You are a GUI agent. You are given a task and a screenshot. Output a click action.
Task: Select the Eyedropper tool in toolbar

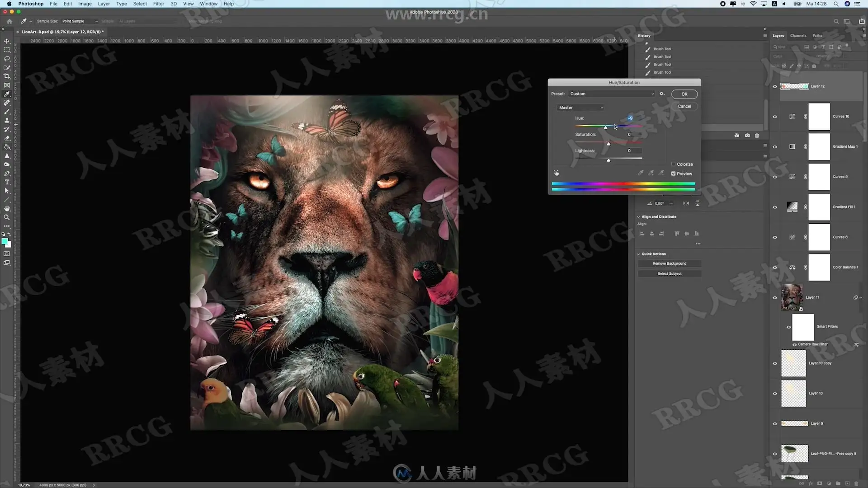[x=7, y=94]
